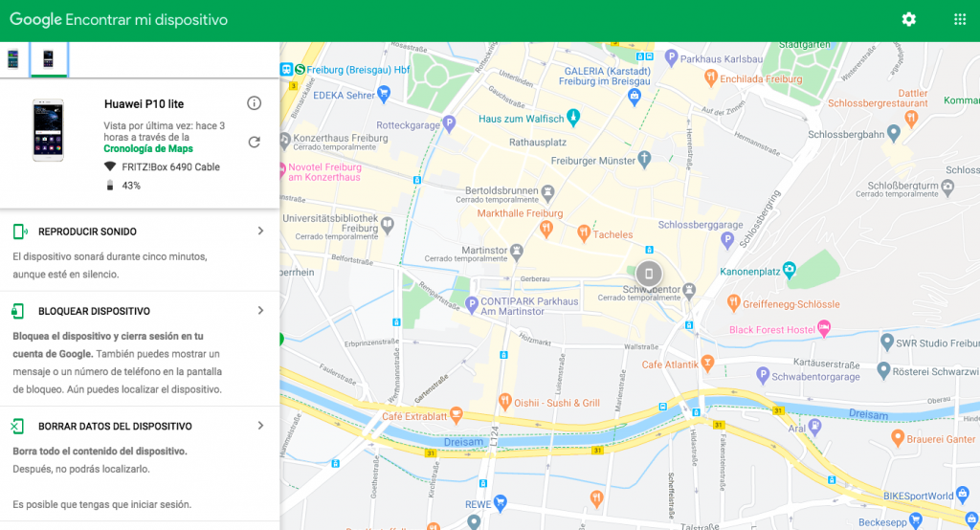Select the Huawei P10 lite device tab
This screenshot has width=980, height=530.
[x=48, y=59]
